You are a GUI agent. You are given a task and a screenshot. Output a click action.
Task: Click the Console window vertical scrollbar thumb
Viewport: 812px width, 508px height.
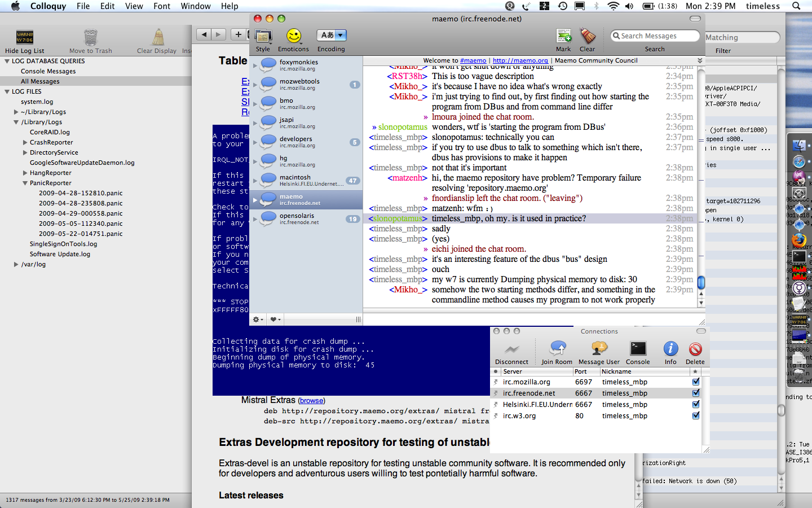click(x=782, y=410)
